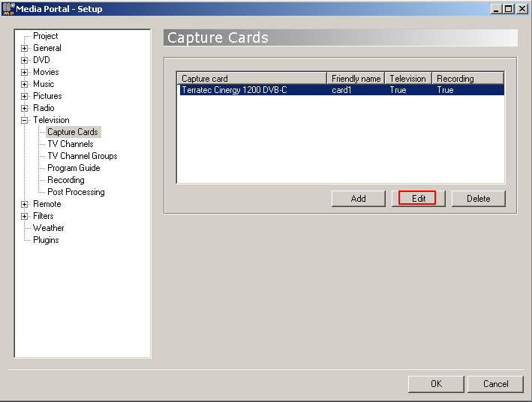Click the Cancel button
The image size is (532, 402).
click(x=495, y=384)
